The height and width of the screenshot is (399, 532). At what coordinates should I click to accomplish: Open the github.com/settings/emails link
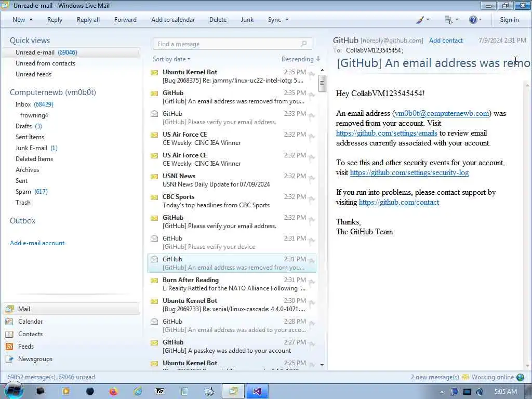[387, 133]
